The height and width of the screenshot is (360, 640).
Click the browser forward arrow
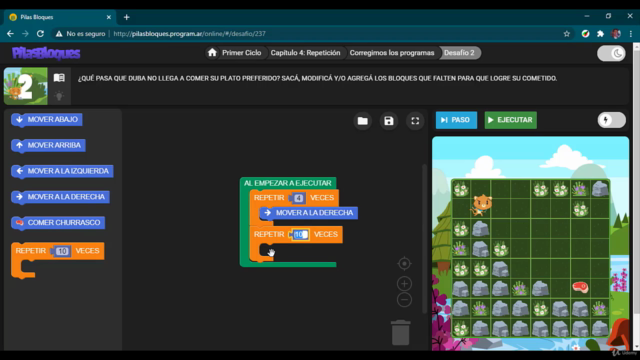point(25,33)
